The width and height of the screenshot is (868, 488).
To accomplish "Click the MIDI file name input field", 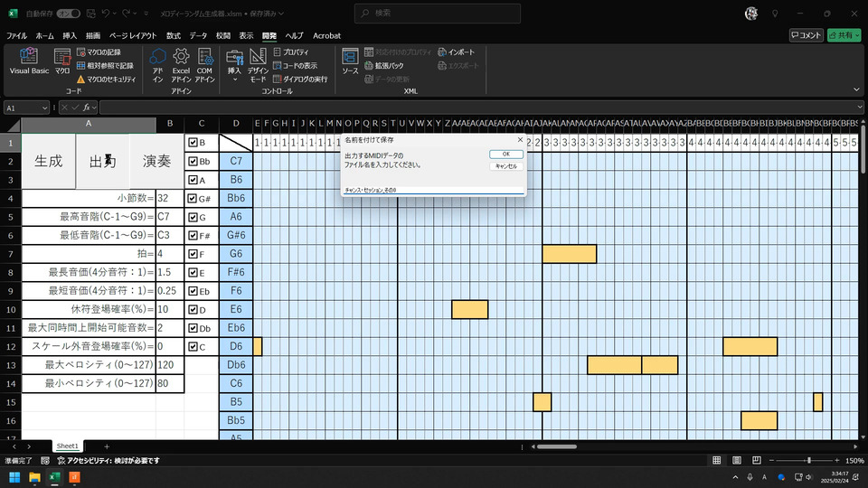I will click(x=432, y=190).
